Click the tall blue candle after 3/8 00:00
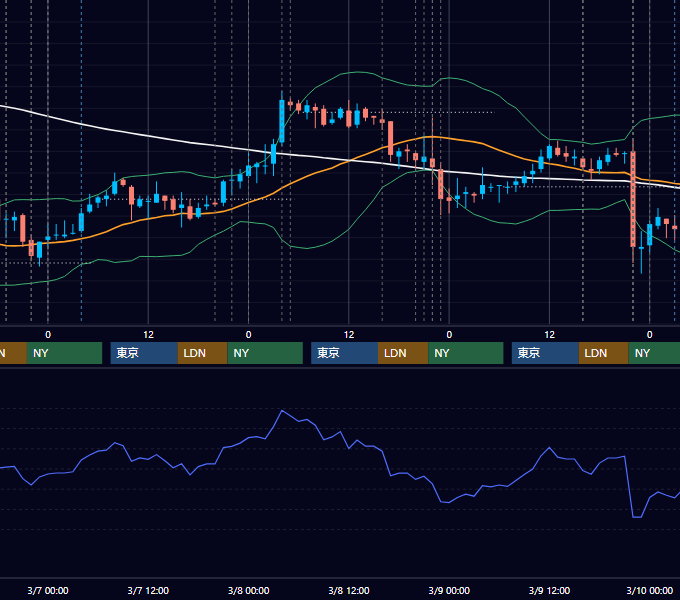This screenshot has height=600, width=680. pos(282,121)
